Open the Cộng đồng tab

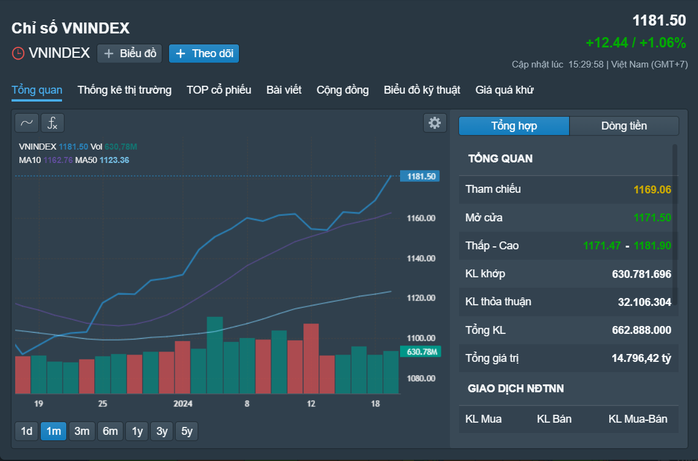(343, 90)
